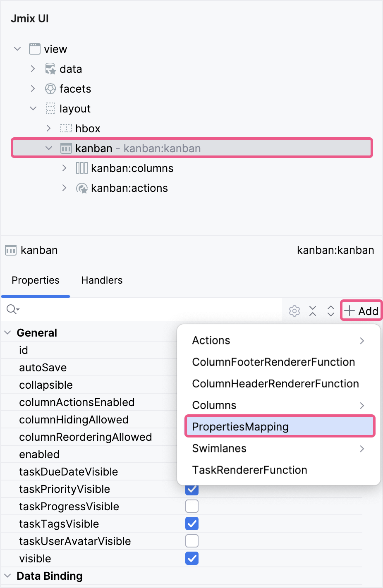This screenshot has height=588, width=383.
Task: Select the kanban component icon in the hierarchy
Action: pos(66,148)
